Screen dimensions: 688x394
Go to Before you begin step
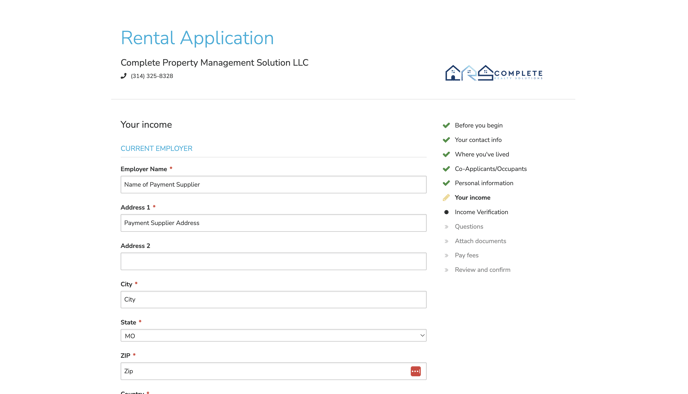pyautogui.click(x=479, y=125)
